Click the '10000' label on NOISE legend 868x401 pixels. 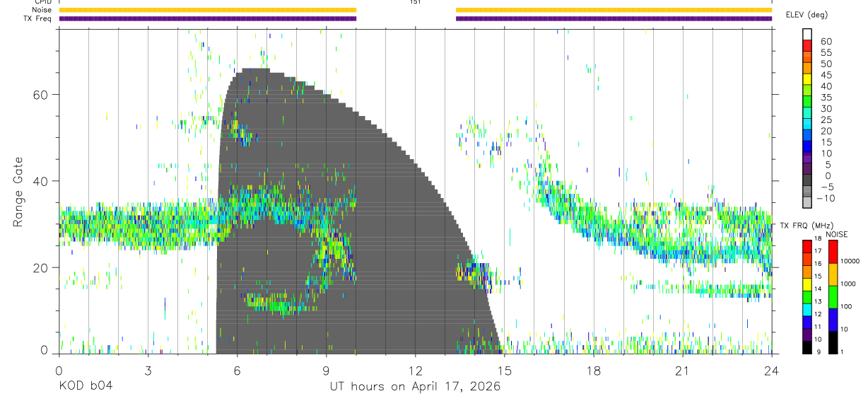[x=850, y=262]
